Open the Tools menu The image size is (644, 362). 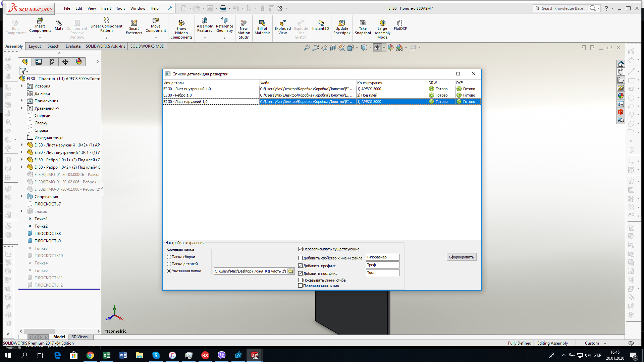[x=120, y=8]
